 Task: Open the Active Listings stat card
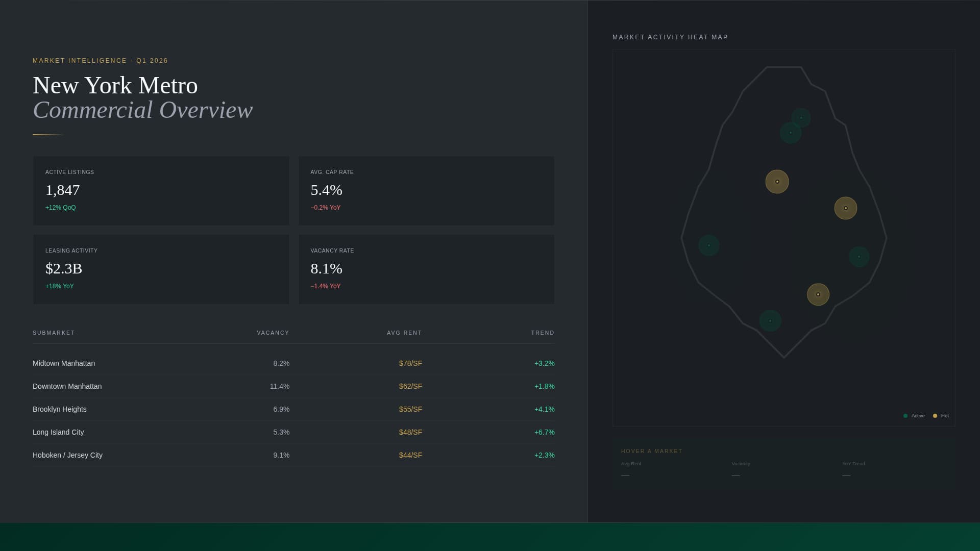161,190
